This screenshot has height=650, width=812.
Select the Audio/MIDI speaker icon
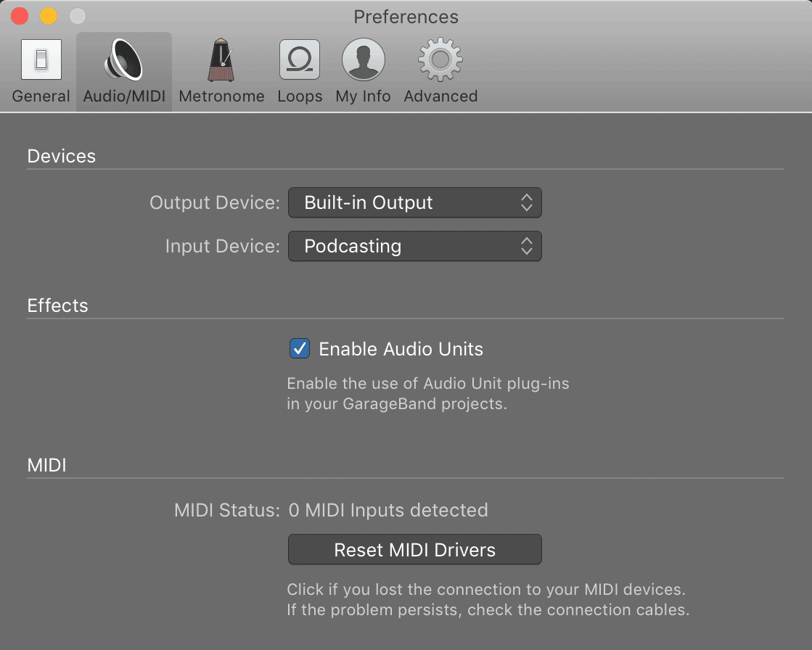pos(124,59)
